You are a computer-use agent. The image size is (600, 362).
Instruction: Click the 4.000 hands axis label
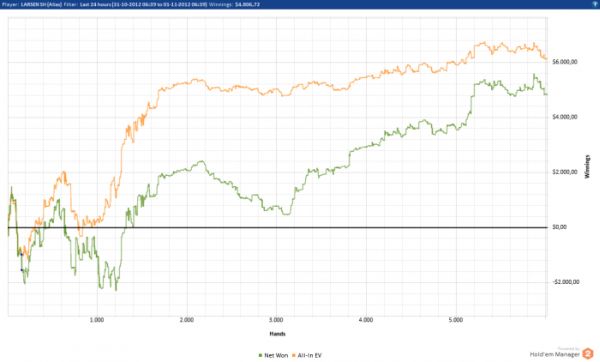(x=366, y=320)
